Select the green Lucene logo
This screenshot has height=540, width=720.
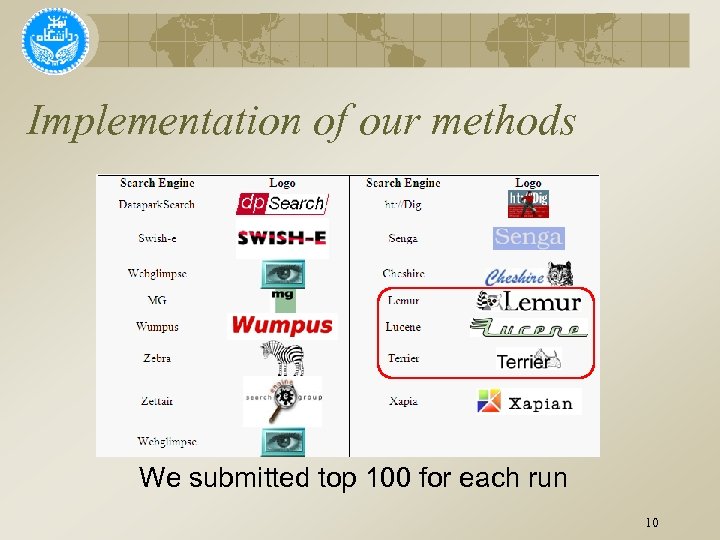pos(529,327)
